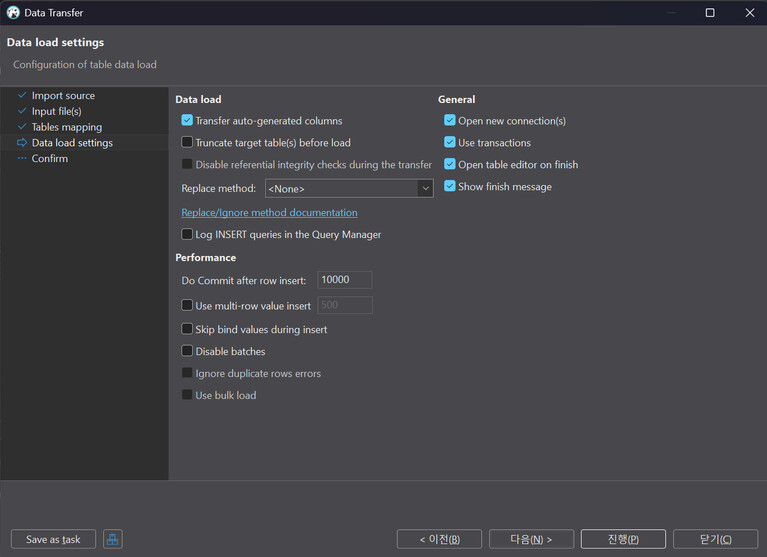
Task: Advance with the 다음(N) button
Action: [x=531, y=539]
